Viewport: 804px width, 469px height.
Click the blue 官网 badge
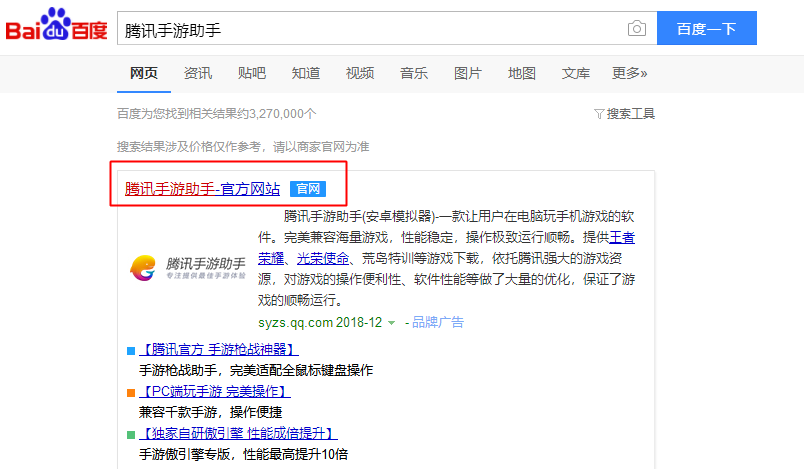[308, 189]
